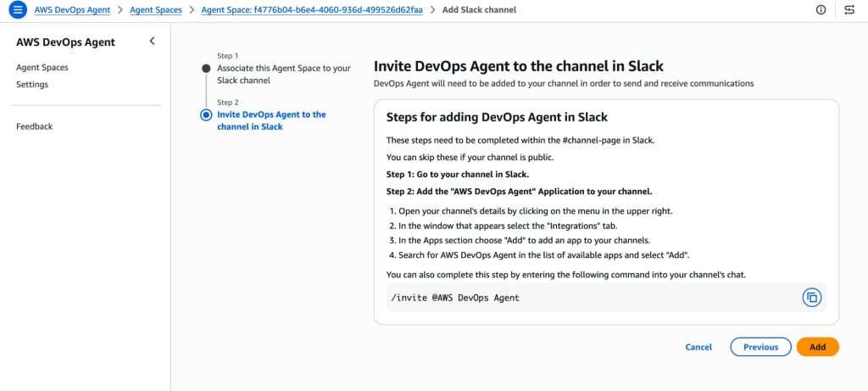868x391 pixels.
Task: Go to AWS DevOps Agent breadcrumb
Action: (x=71, y=10)
